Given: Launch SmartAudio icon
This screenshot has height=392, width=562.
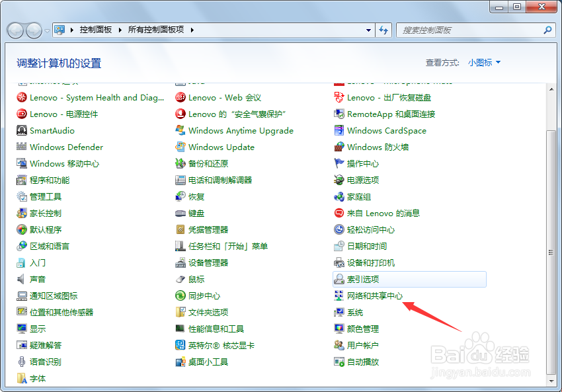Looking at the screenshot, I should coord(22,130).
